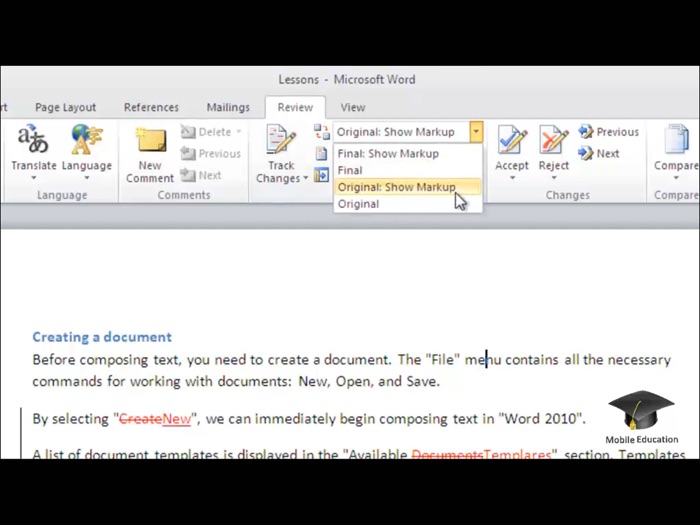Screen dimensions: 700x525
Task: Click the Creating a document heading
Action: (x=102, y=337)
